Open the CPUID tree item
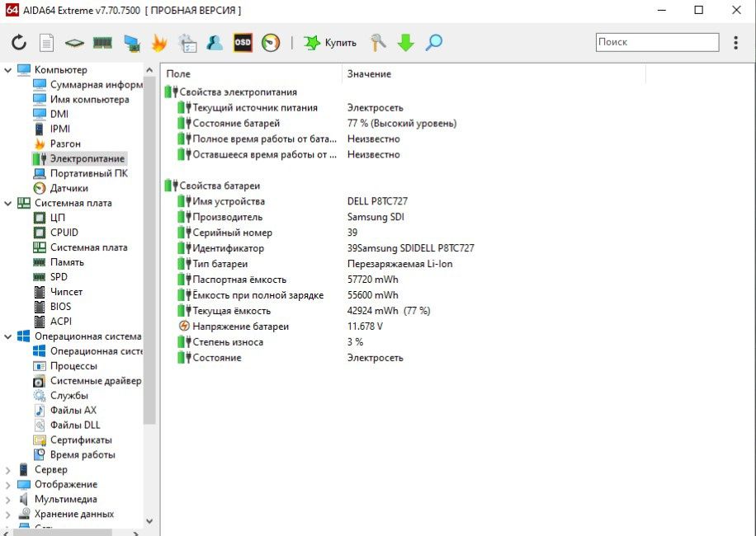Viewport: 756px width, 536px height. [x=55, y=233]
